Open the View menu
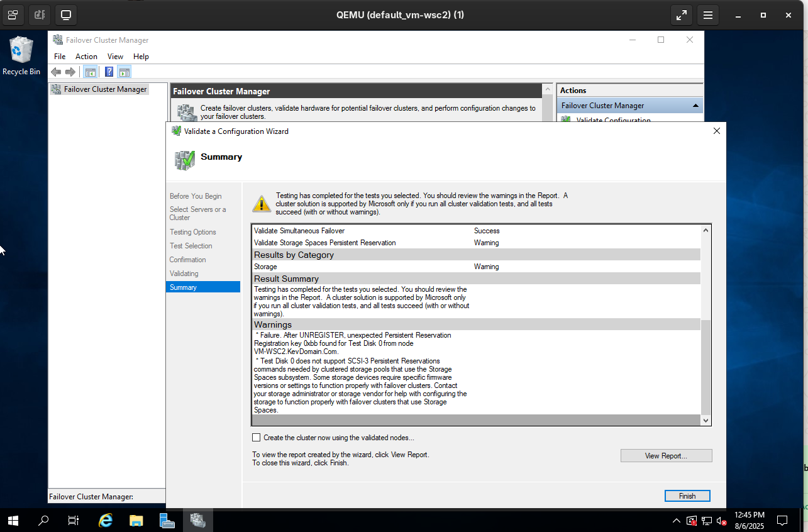The image size is (808, 532). point(115,57)
